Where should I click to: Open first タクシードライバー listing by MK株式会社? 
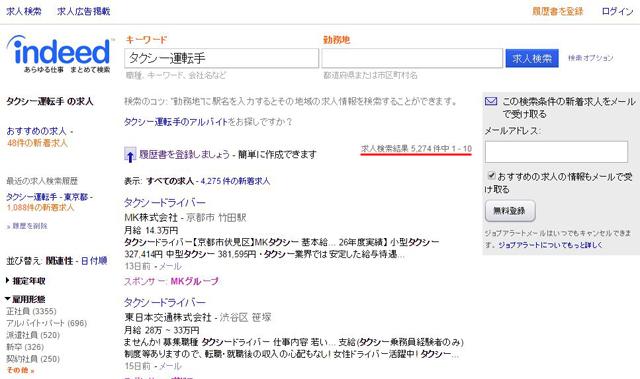pos(165,202)
